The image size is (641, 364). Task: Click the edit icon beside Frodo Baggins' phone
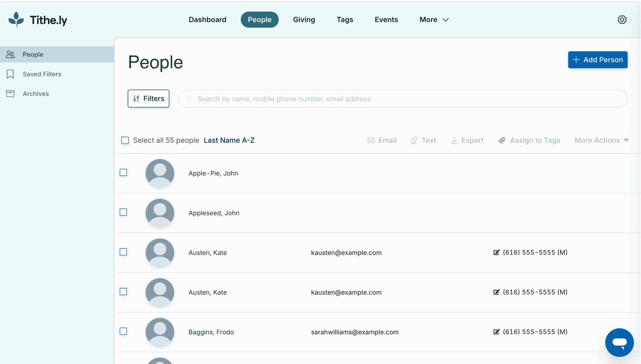tap(496, 332)
